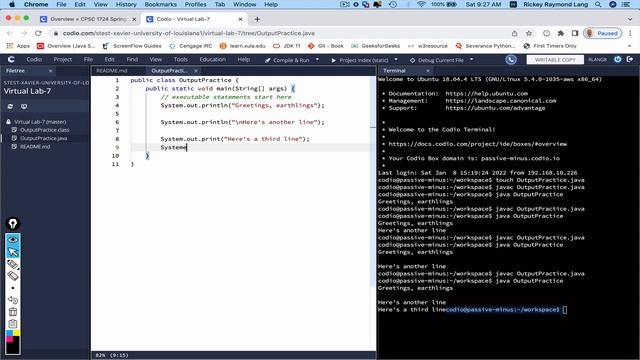Select the arrow pointer annotation tool

pos(13,252)
